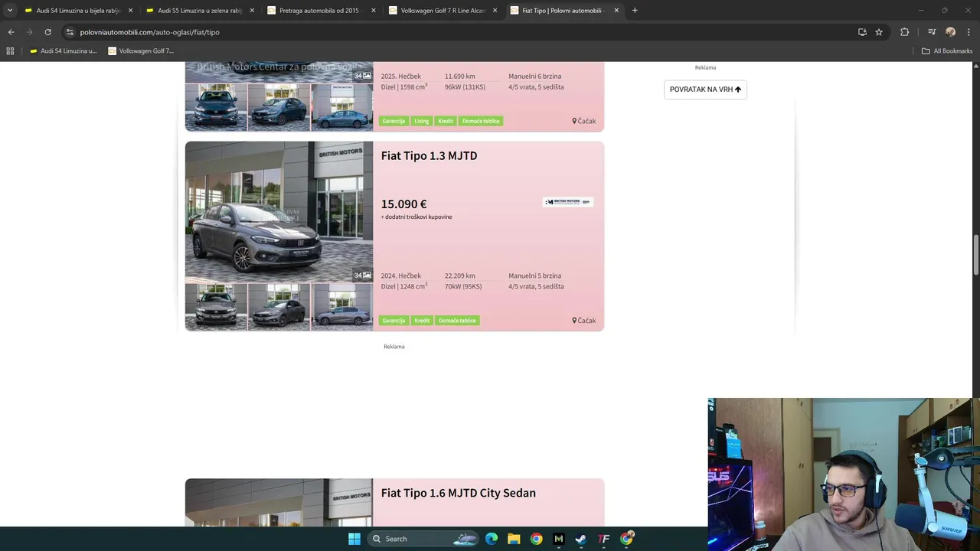Click Garancija tag on the 2025 listing
Screen dimensions: 980x551
(x=394, y=121)
